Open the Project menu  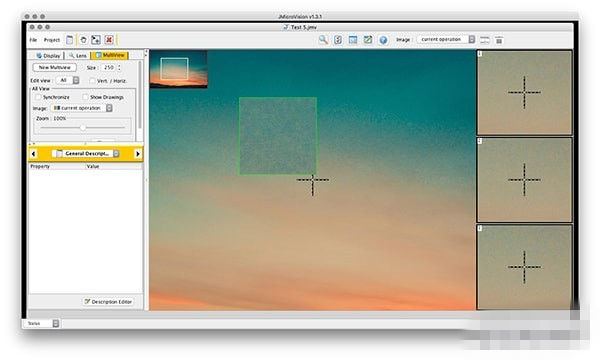click(x=52, y=40)
